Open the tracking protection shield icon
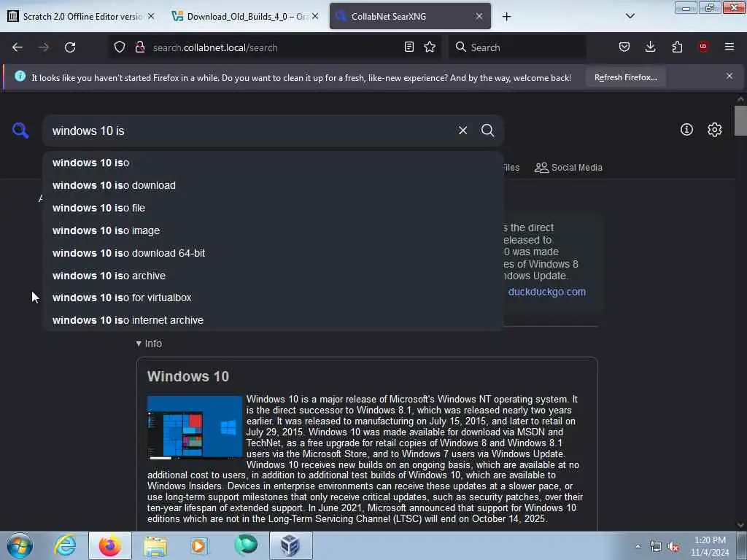Screen dimensions: 747x560 pyautogui.click(x=120, y=47)
